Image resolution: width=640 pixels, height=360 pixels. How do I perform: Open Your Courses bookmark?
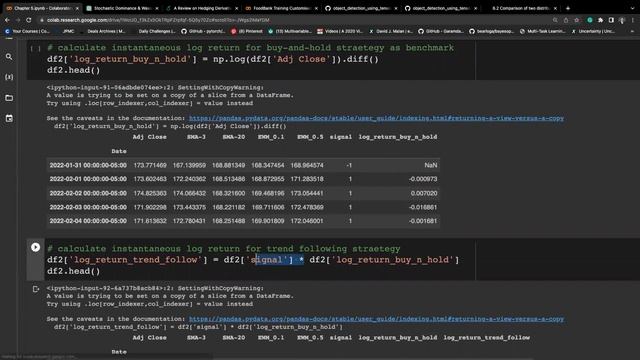[27, 31]
